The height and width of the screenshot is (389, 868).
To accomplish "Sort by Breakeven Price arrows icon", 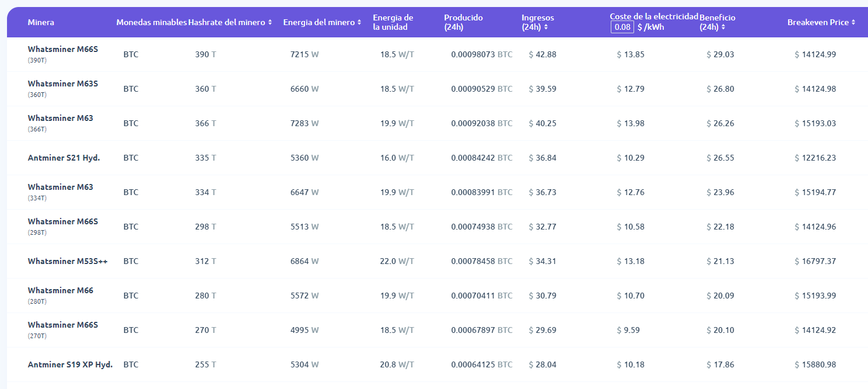I will click(853, 22).
